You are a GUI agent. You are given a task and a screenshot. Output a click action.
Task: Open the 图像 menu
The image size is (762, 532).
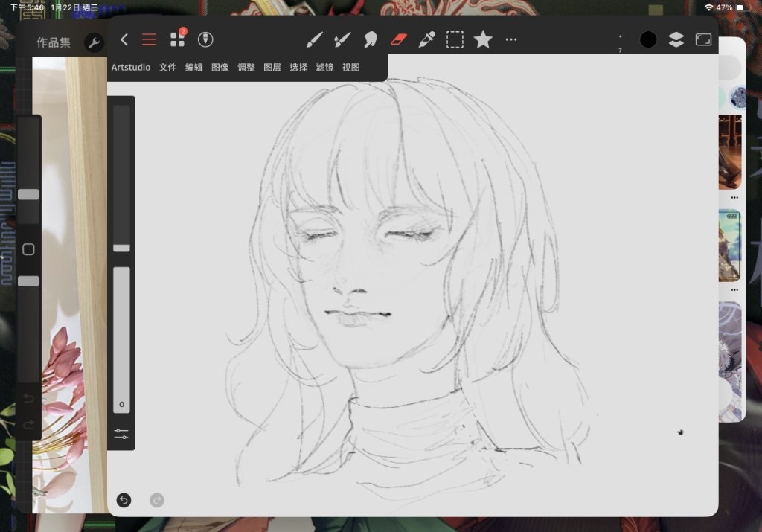click(x=220, y=68)
